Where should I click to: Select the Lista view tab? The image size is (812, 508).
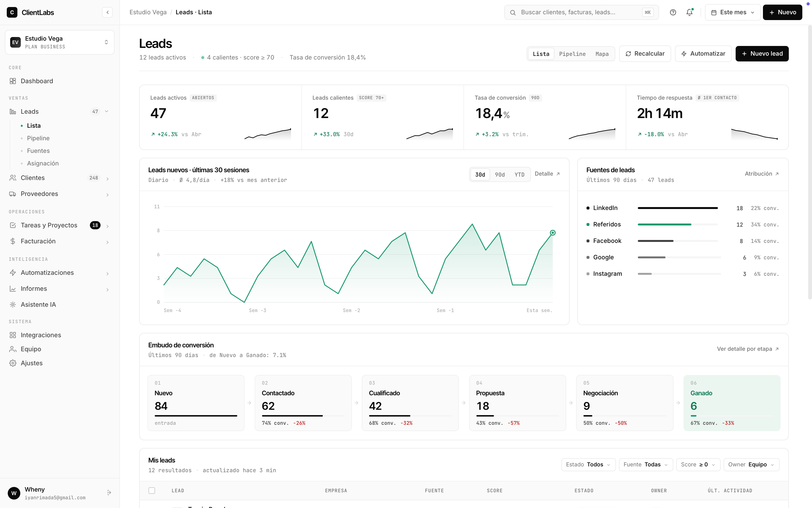click(x=541, y=54)
